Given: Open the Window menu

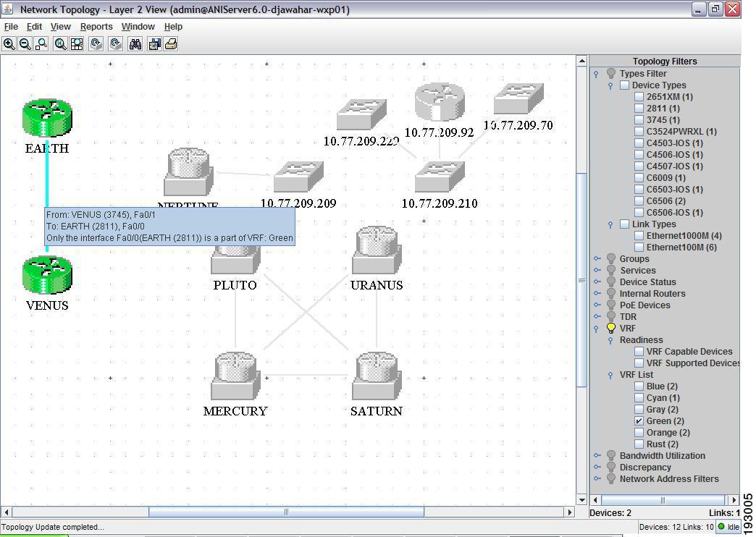Looking at the screenshot, I should 138,26.
